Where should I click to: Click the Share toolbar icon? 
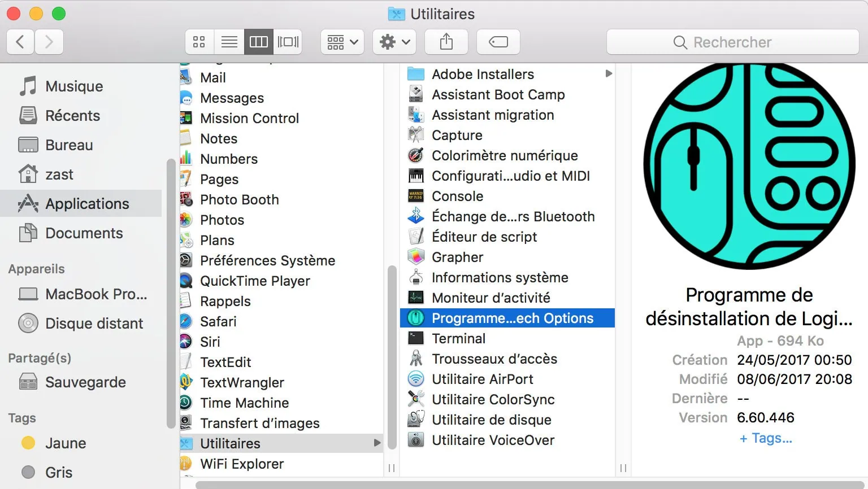(x=446, y=42)
